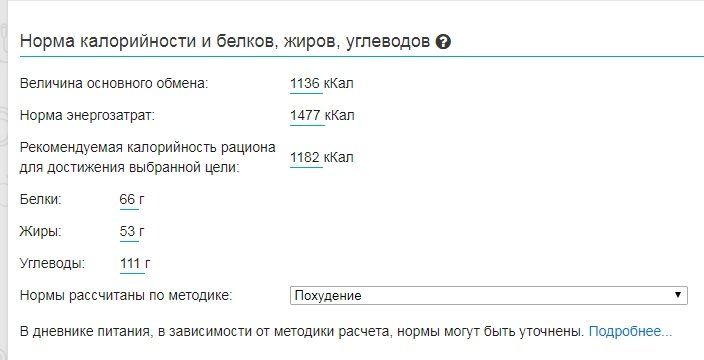Click the Норма энергозатрат label

tap(87, 115)
